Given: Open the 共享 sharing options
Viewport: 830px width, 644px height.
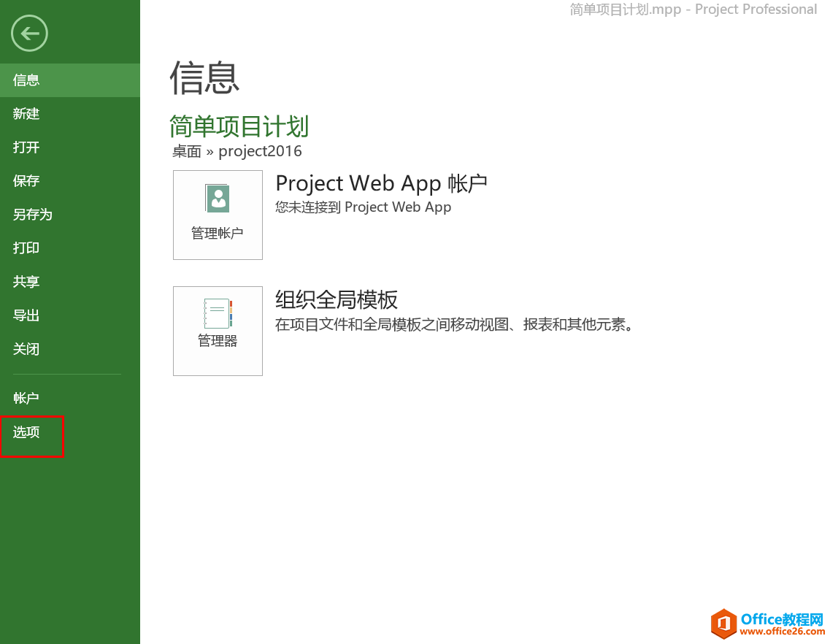Looking at the screenshot, I should pyautogui.click(x=27, y=282).
